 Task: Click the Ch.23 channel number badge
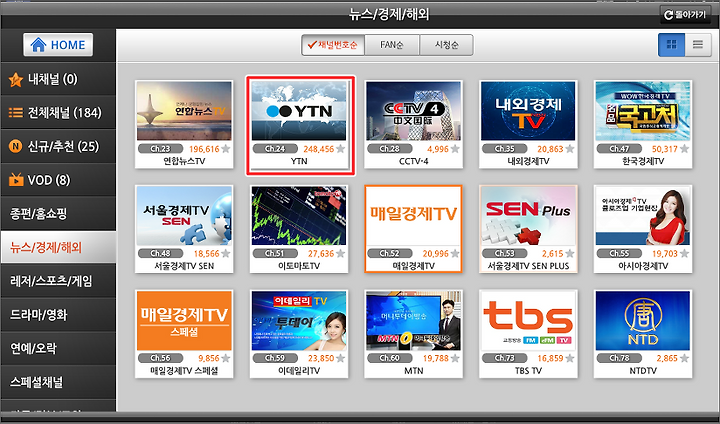160,149
